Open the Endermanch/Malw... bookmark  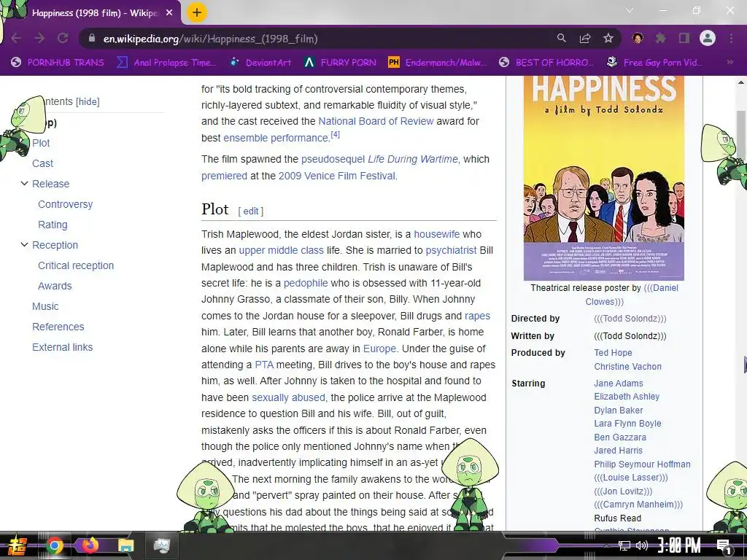coord(438,63)
